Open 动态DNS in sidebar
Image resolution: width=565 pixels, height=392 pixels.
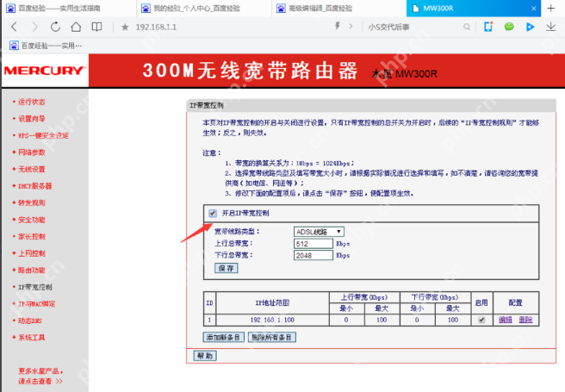pos(30,320)
